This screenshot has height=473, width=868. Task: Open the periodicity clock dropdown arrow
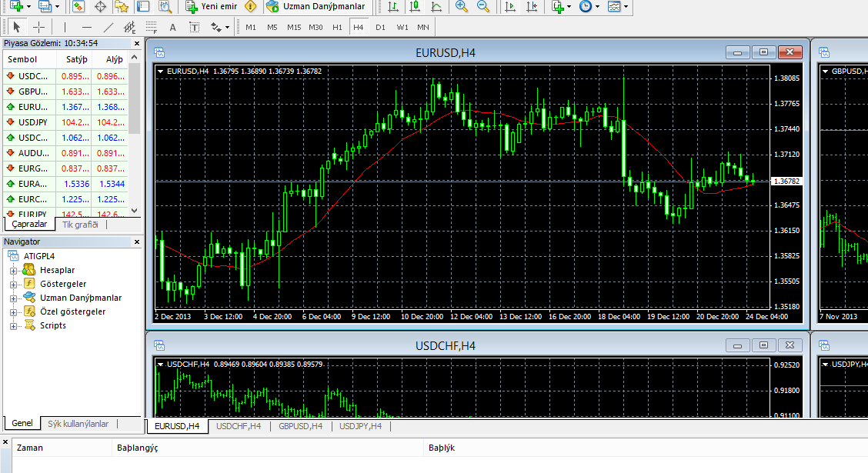(597, 7)
